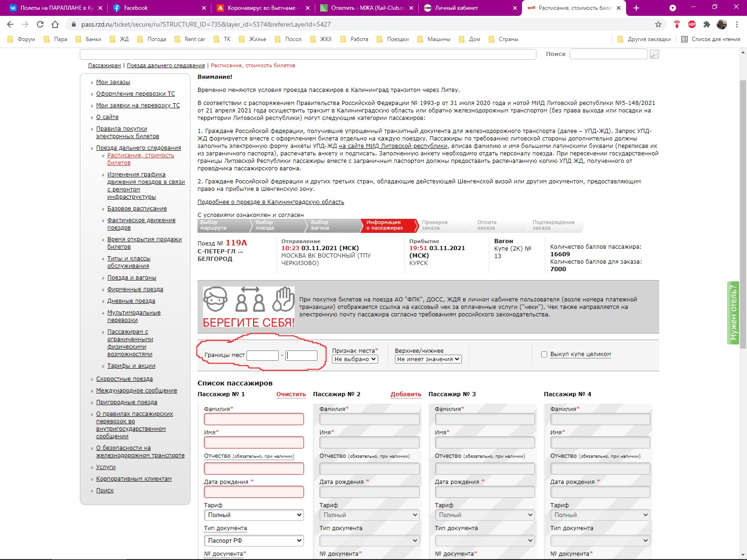This screenshot has width=747, height=560.
Task: Open Adblock Plus extension icon
Action: 692,24
